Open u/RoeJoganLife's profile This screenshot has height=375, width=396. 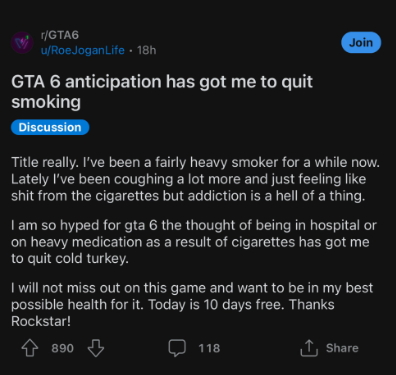coord(83,50)
